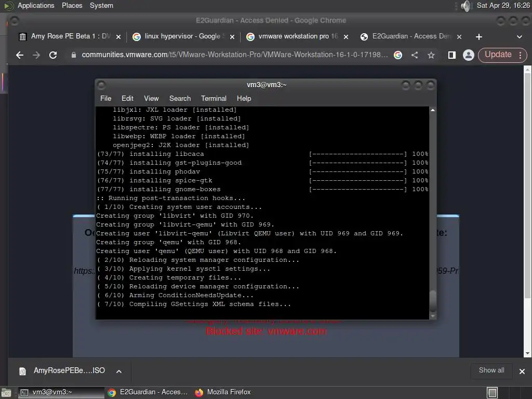Close the E2Guardian Access Denied tab
The image size is (532, 399).
point(459,37)
